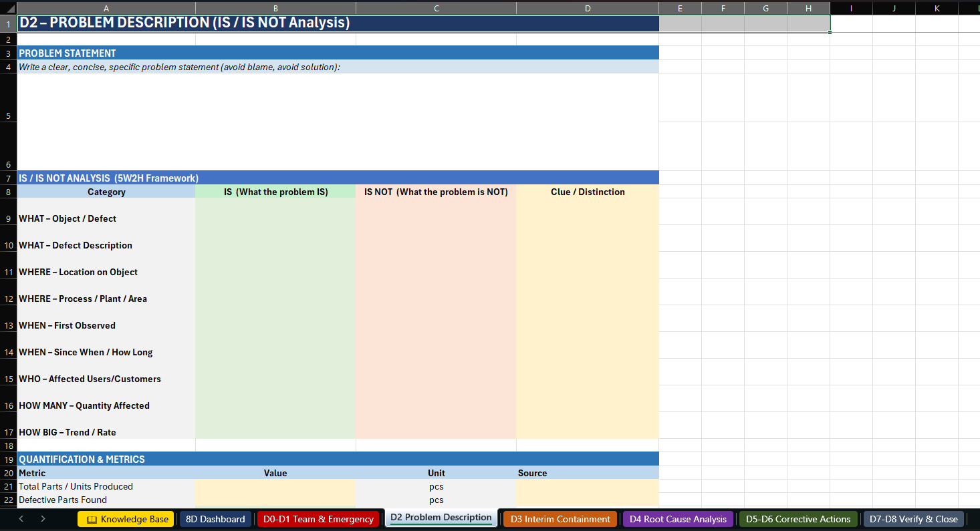
Task: Switch to the 8D Dashboard sheet
Action: tap(215, 518)
